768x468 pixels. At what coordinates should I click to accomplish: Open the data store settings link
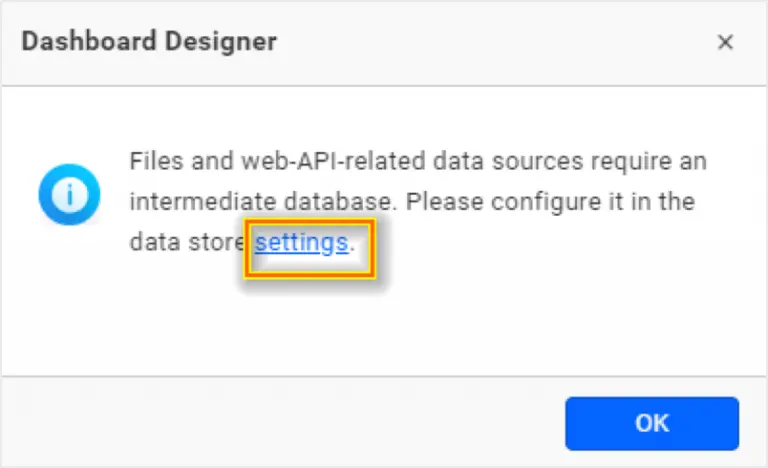[x=301, y=242]
